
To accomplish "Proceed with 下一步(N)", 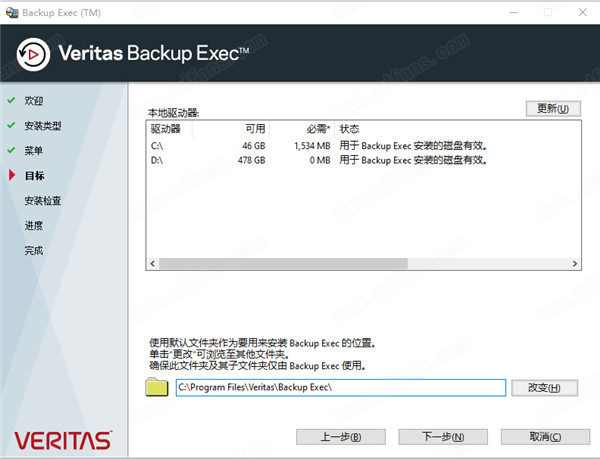I will [x=443, y=437].
